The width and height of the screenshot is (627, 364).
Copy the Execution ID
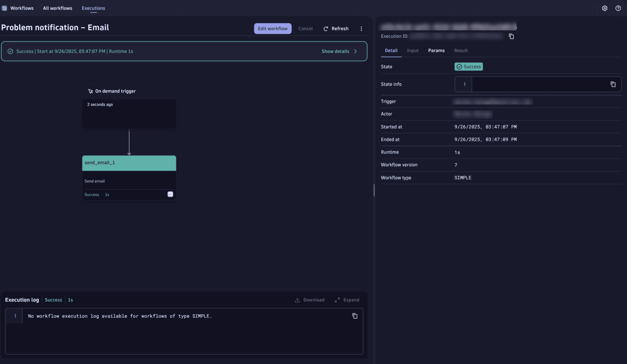(x=511, y=36)
